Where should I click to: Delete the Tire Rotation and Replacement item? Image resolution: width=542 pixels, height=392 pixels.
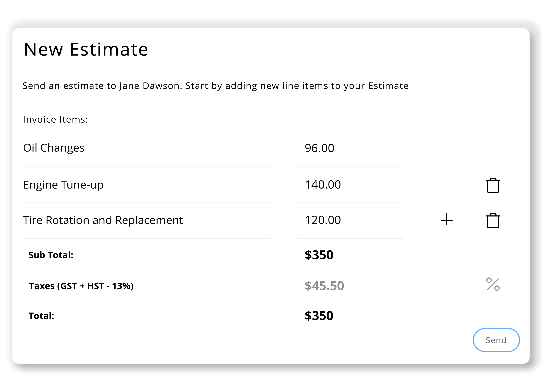tap(493, 221)
